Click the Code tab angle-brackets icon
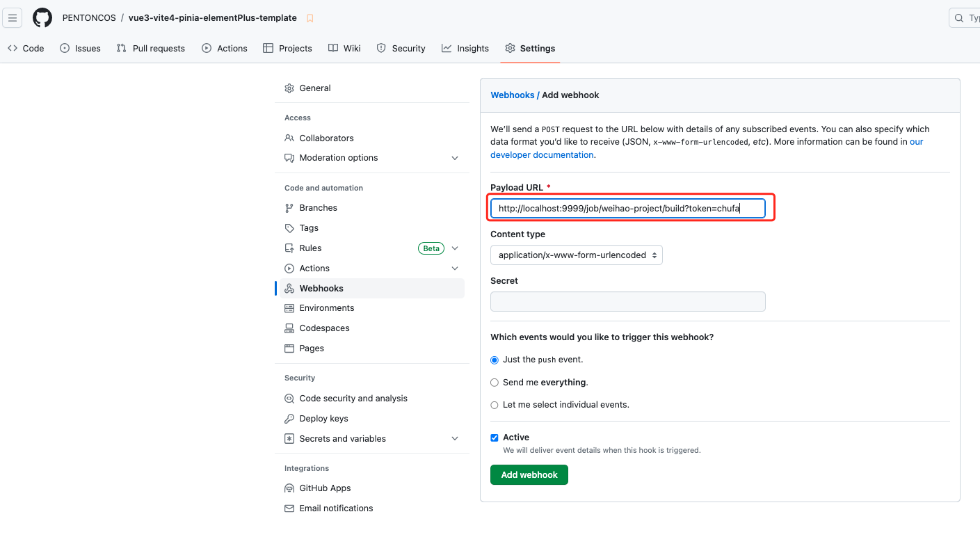980x537 pixels. [13, 48]
